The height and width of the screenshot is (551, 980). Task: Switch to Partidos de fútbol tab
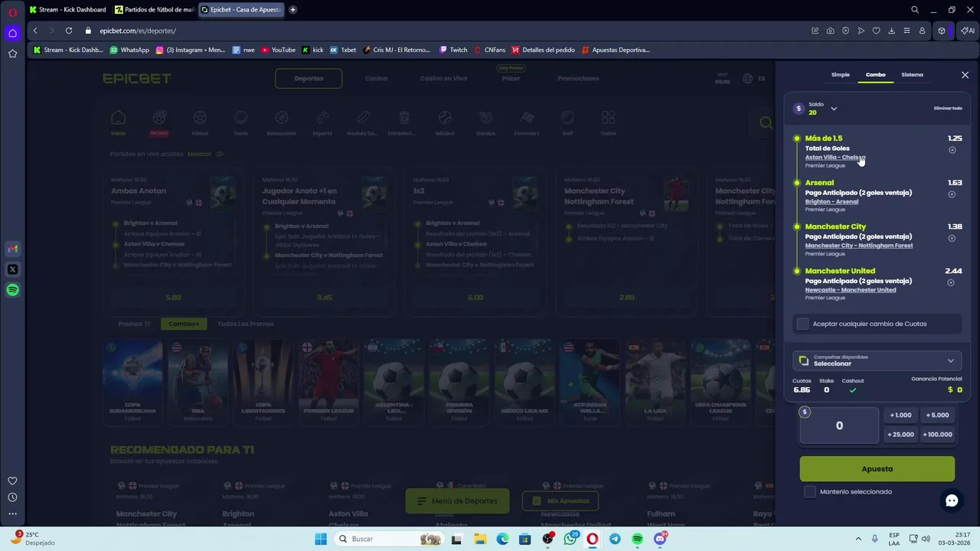point(153,10)
